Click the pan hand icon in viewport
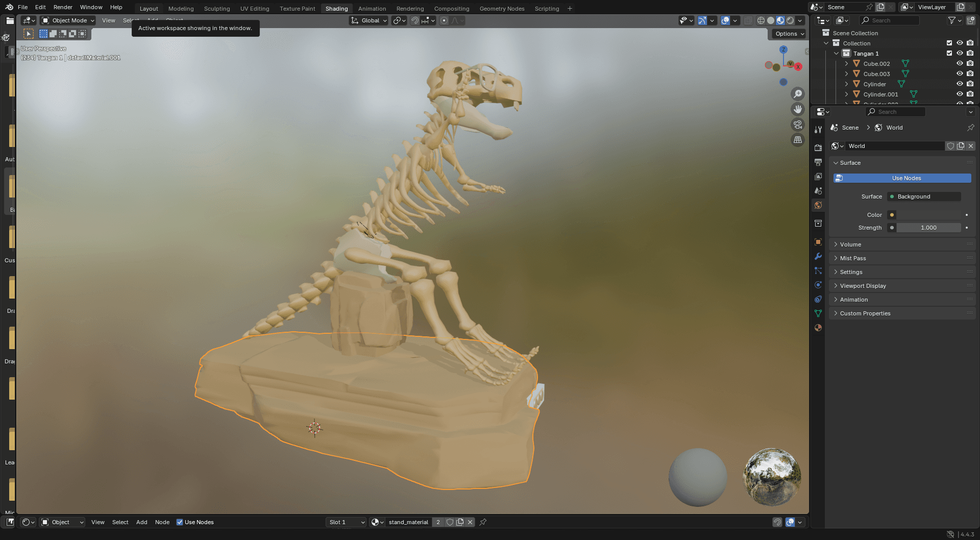The width and height of the screenshot is (980, 540). tap(797, 109)
